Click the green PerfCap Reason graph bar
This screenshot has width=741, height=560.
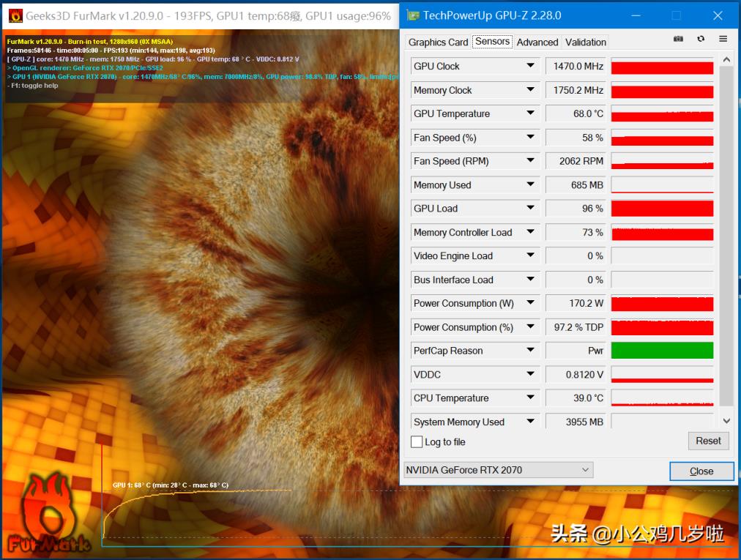pos(662,350)
